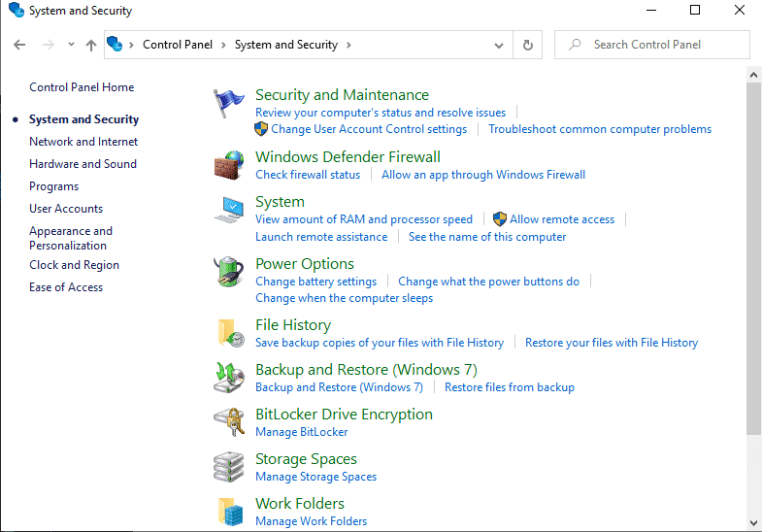Click the forward navigation arrow
This screenshot has width=762, height=532.
pos(49,45)
